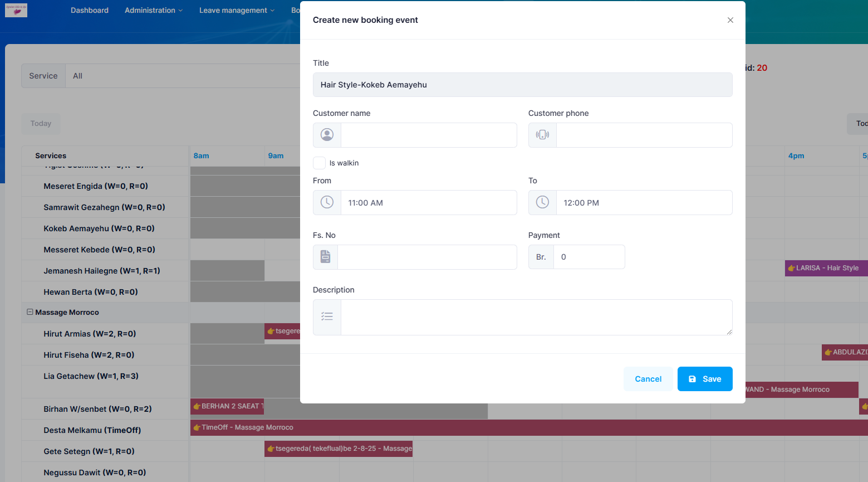Click the Customer name input field
The image size is (868, 482).
pyautogui.click(x=429, y=135)
